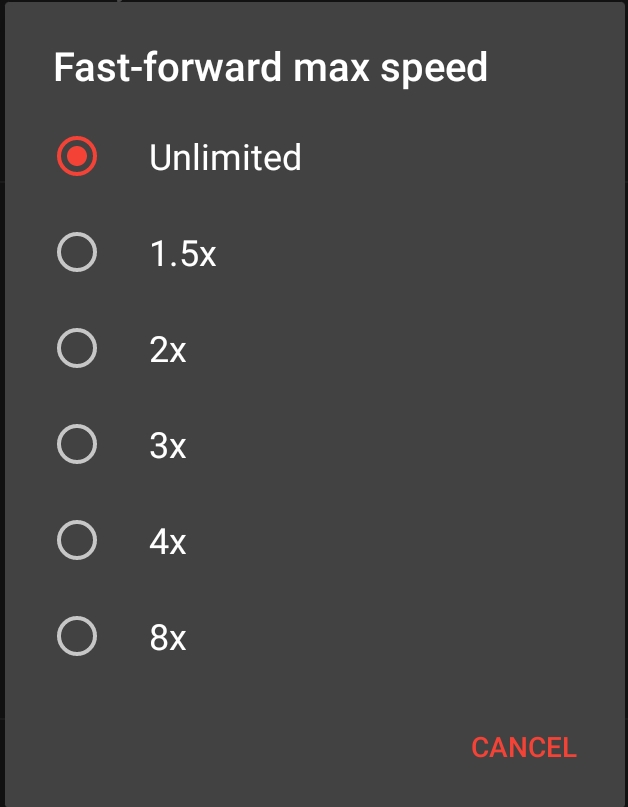Switch speed from Unlimited to 1.5x
The width and height of the screenshot is (628, 807).
(x=77, y=253)
